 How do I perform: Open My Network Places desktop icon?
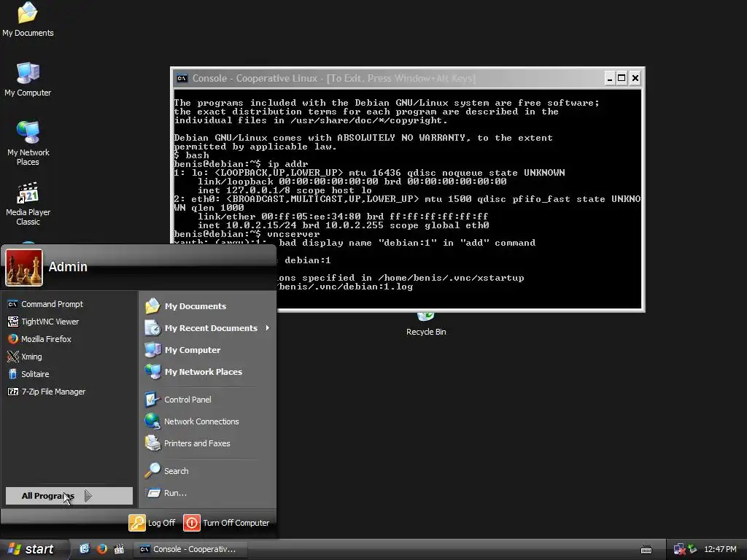[x=28, y=143]
